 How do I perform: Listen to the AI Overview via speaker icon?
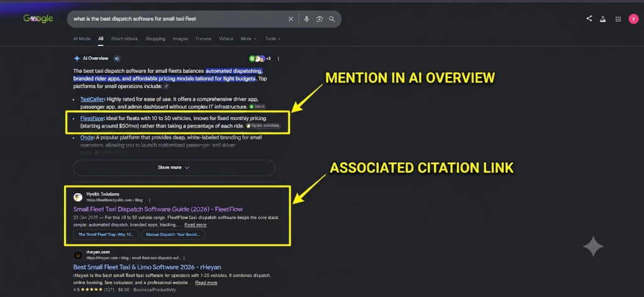[117, 59]
